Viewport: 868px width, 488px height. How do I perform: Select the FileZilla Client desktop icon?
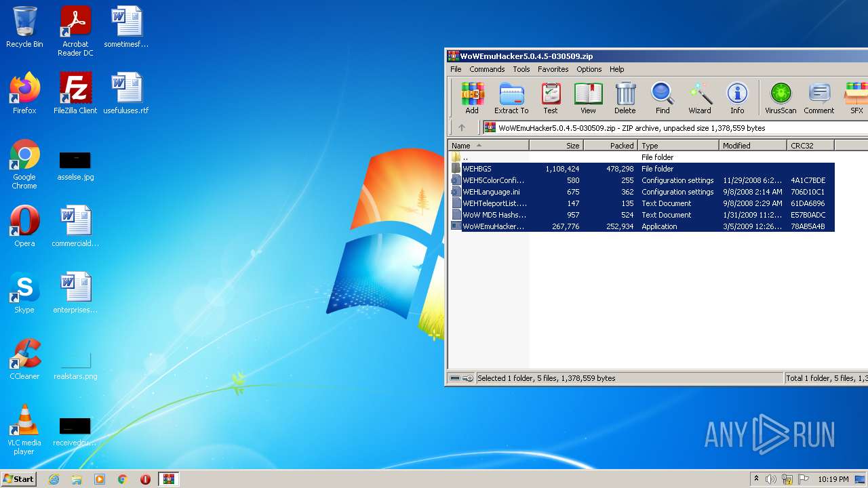pos(75,94)
